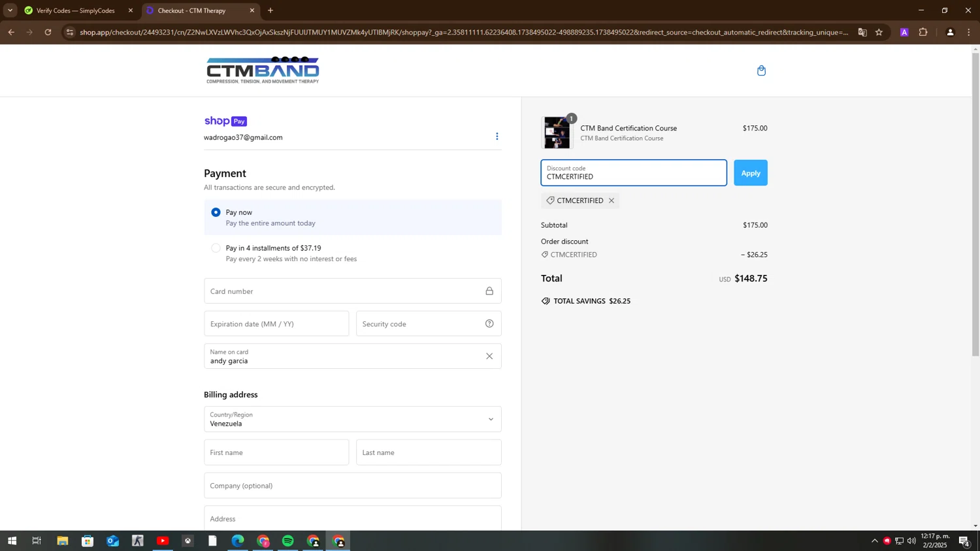Click the Security code field
980x551 pixels.
coord(429,324)
